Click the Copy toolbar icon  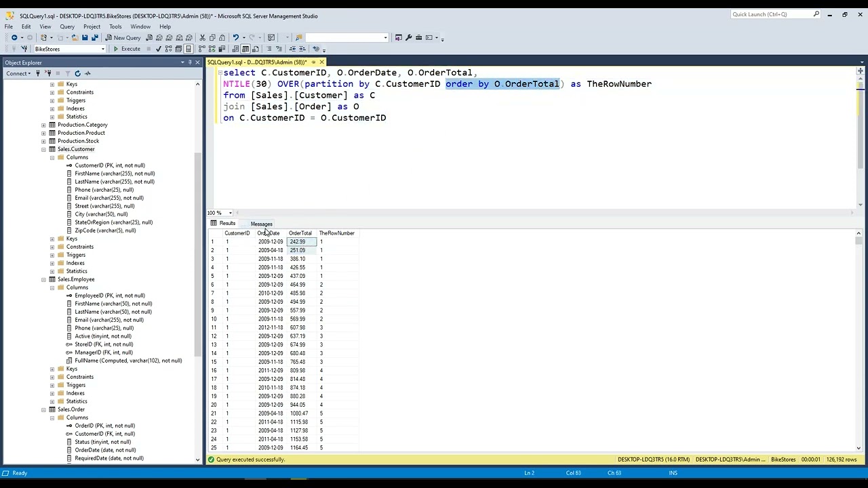coord(212,37)
